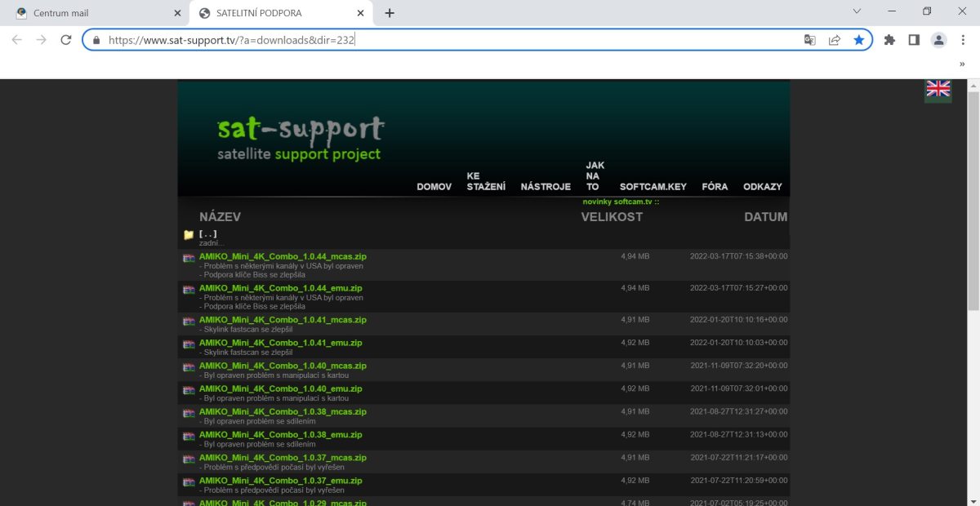980x506 pixels.
Task: Click the novinky softcam.tv link
Action: coord(621,202)
